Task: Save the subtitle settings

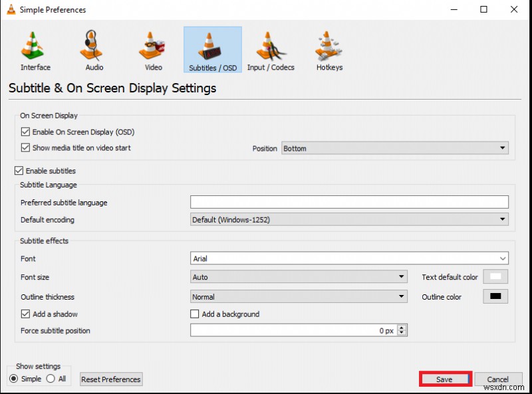Action: click(444, 379)
